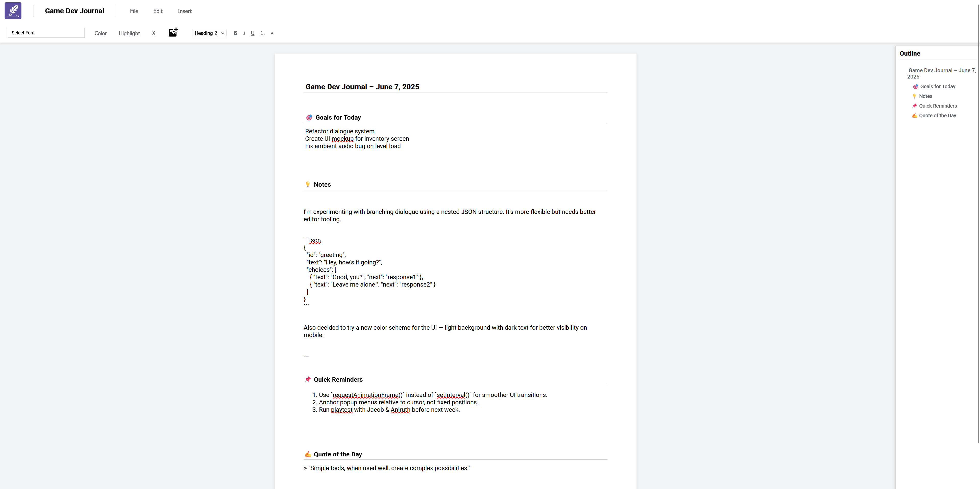Viewport: 980px width, 489px height.
Task: Click the 'Goals for Today' heading text
Action: click(338, 117)
